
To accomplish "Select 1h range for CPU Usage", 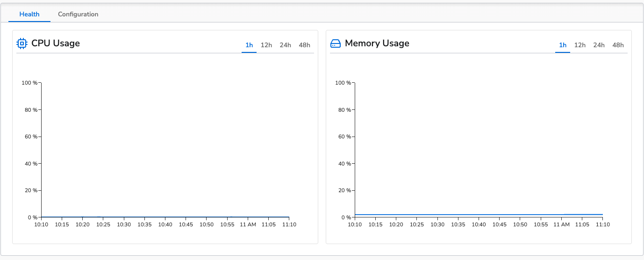I will (249, 45).
